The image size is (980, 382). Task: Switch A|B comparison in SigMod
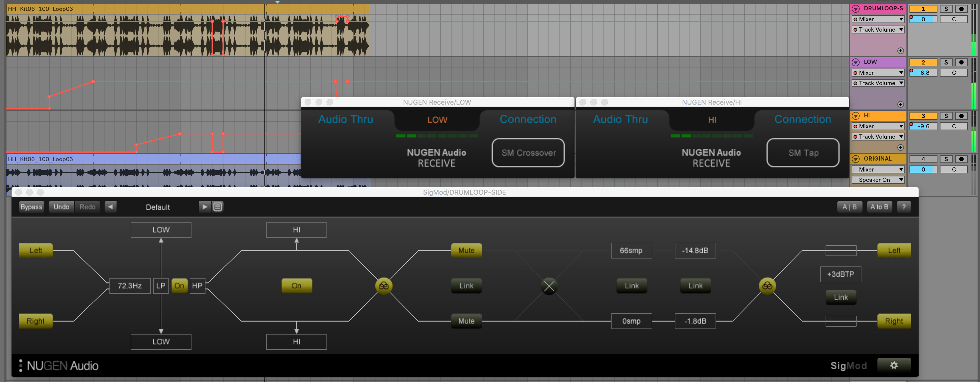click(849, 207)
